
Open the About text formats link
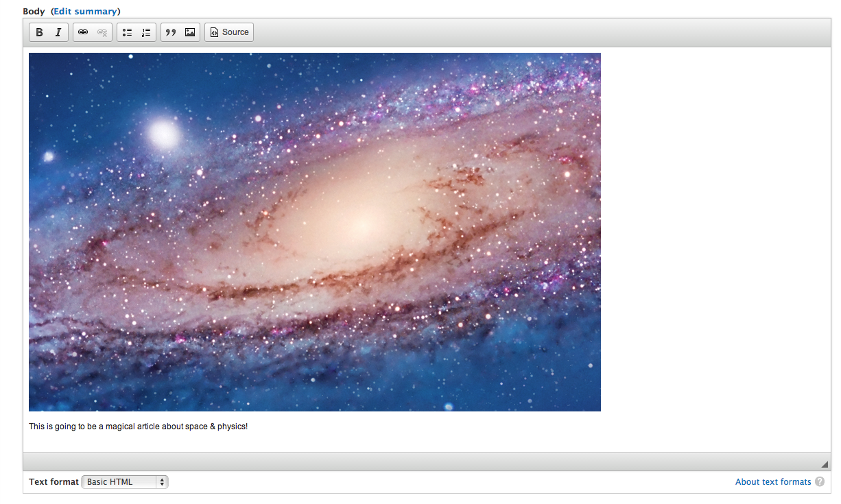[x=773, y=482]
